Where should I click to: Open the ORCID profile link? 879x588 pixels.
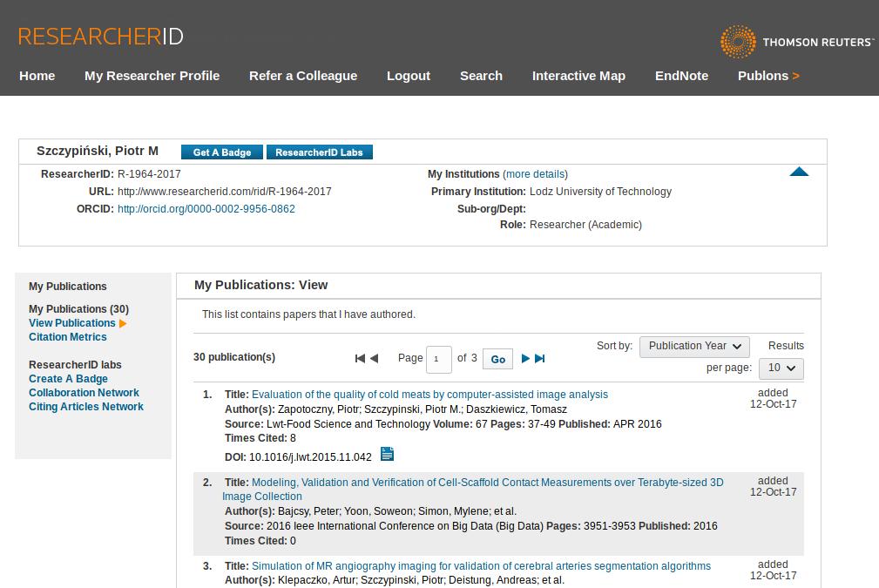206,209
